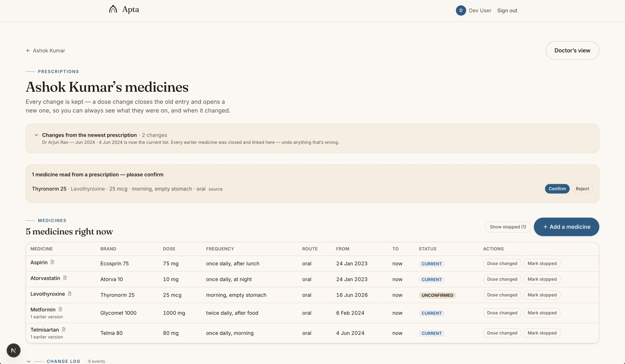Click the CURRENT status badge for Aspirin
Viewport: 625px width, 364px height.
[x=432, y=264]
